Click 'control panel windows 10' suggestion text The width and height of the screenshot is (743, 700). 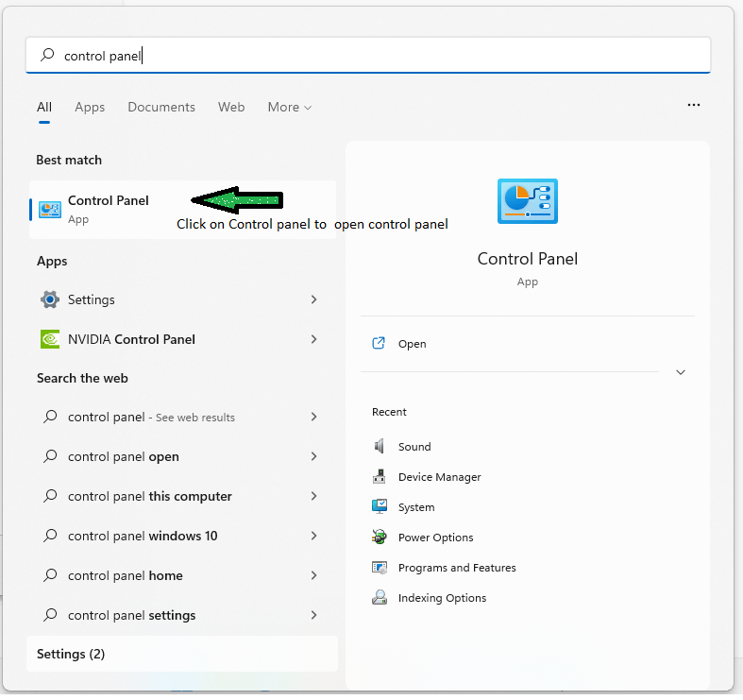click(143, 537)
